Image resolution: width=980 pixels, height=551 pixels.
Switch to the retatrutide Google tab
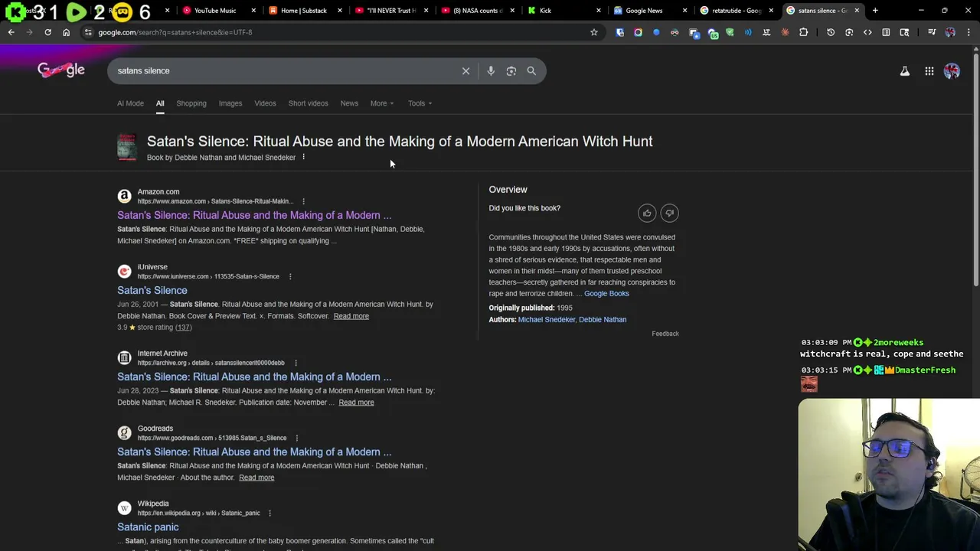coord(735,11)
